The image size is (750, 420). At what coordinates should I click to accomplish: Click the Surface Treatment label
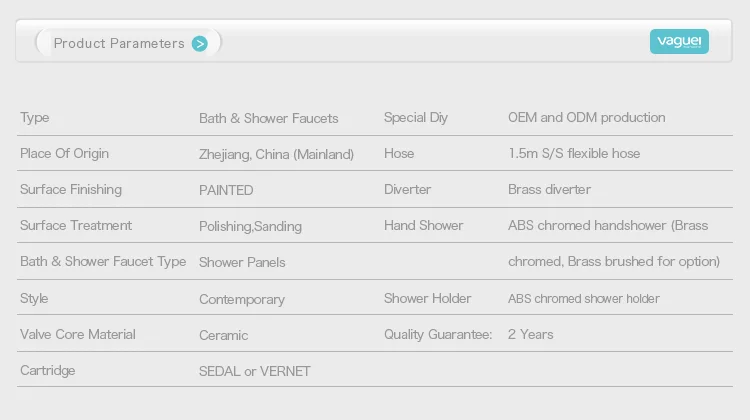point(76,226)
